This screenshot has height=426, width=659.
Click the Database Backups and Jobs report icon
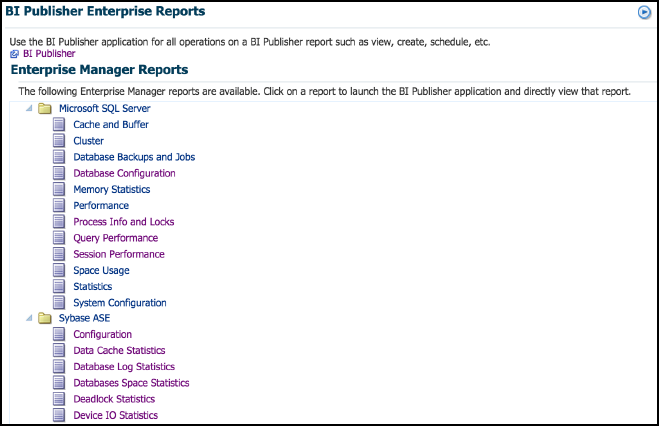[59, 157]
